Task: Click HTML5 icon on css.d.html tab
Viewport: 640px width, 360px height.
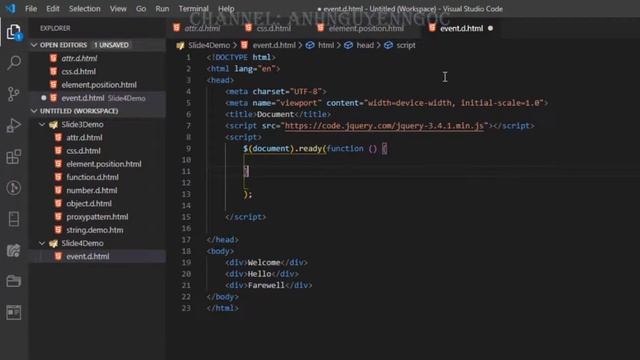Action: (248, 28)
